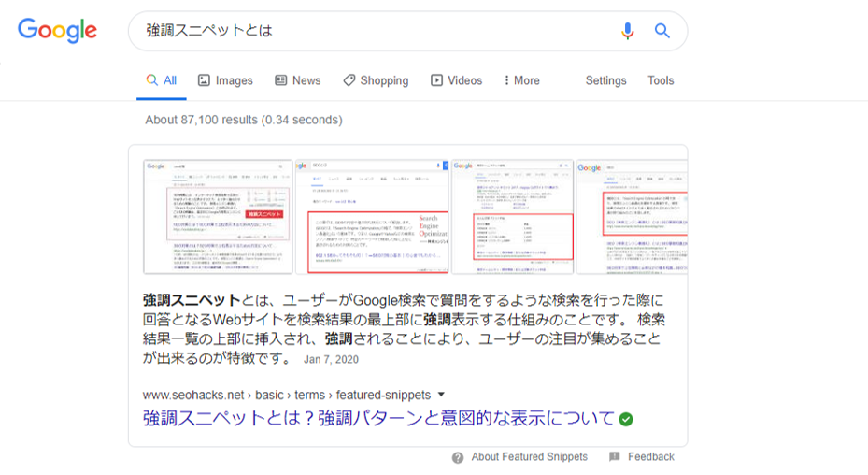The image size is (868, 475).
Task: Open the Tools options
Action: 661,81
